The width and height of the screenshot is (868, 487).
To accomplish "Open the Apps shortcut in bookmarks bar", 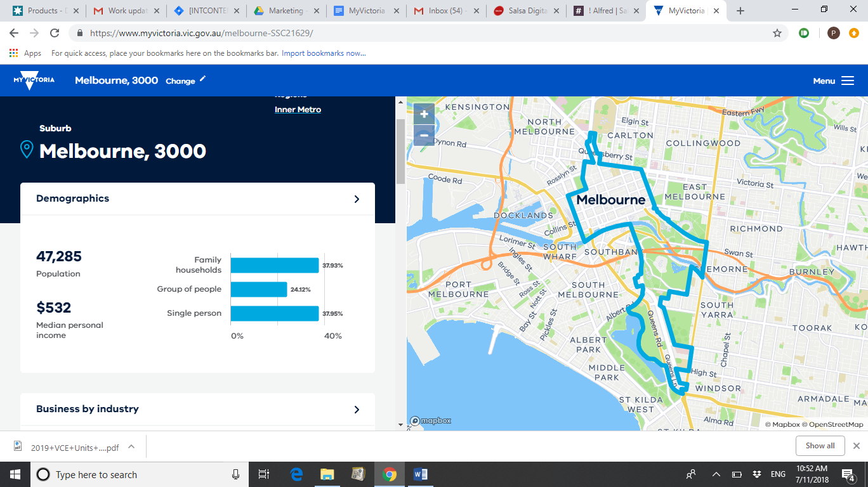I will [x=25, y=53].
